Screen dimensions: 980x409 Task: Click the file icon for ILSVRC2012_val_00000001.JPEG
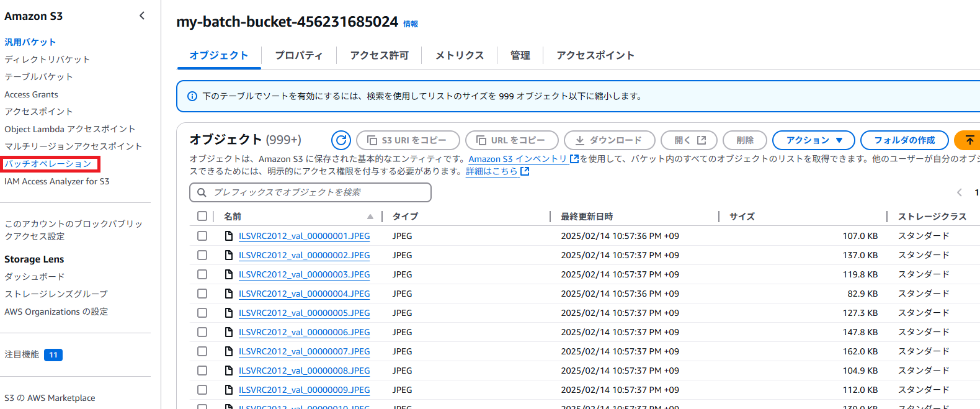(x=229, y=236)
